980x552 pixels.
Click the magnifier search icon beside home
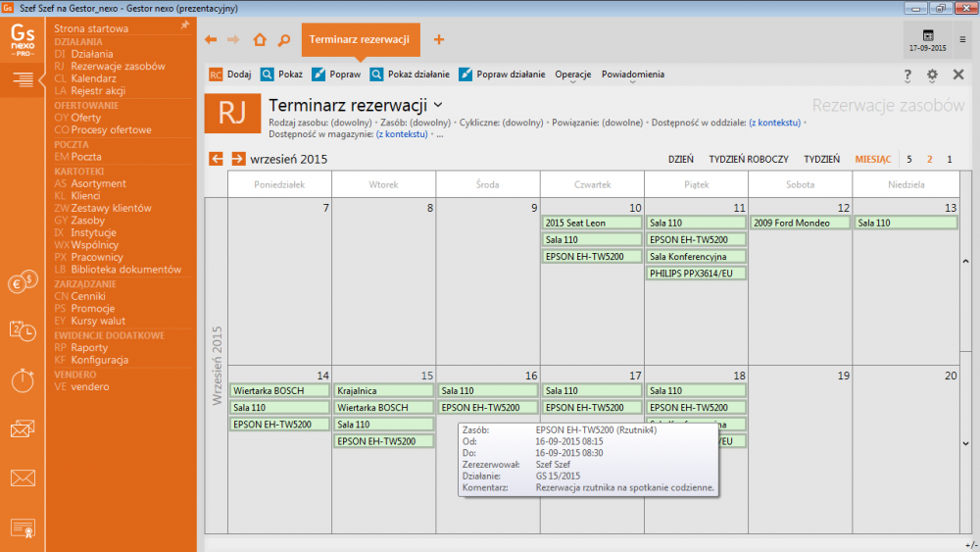click(283, 40)
